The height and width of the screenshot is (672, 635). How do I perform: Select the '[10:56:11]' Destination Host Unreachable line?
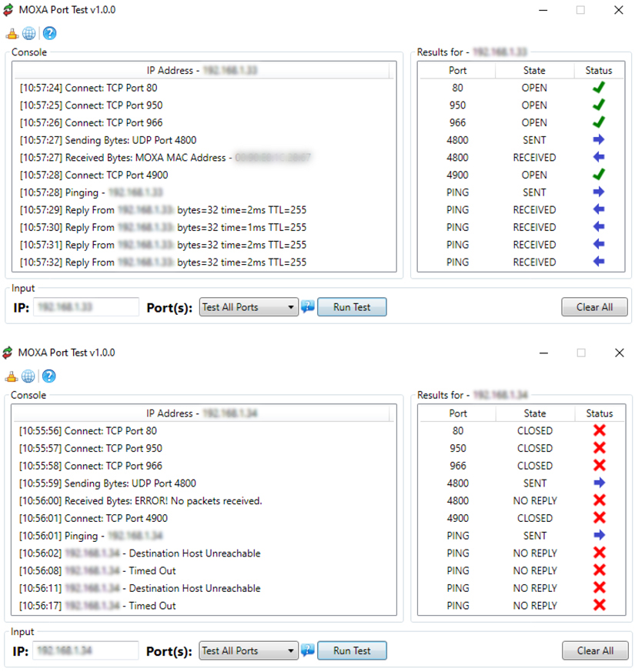(139, 588)
